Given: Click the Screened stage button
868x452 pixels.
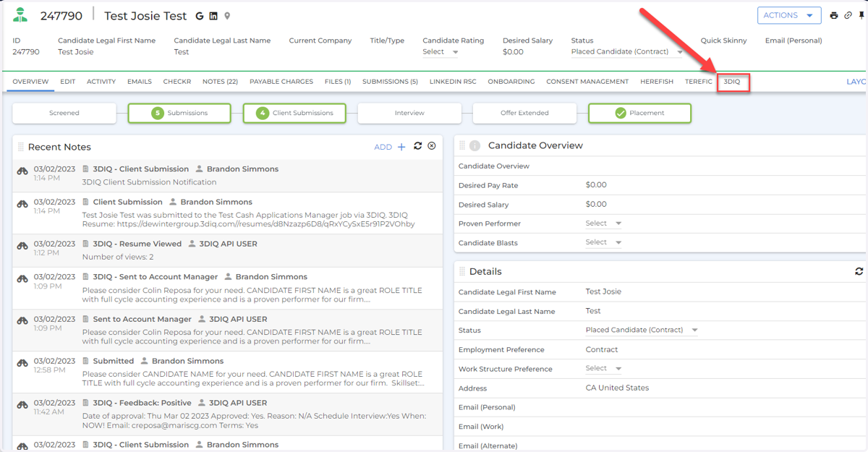Looking at the screenshot, I should [64, 113].
